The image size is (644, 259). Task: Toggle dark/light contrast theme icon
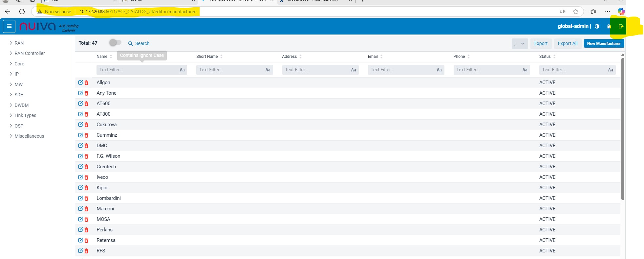point(597,26)
